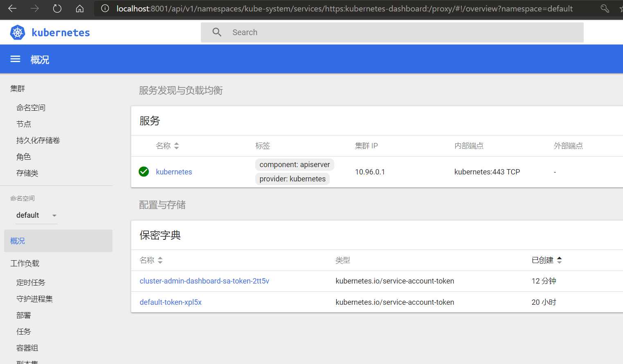The width and height of the screenshot is (623, 364).
Task: Select 概况 in the sidebar
Action: click(x=58, y=241)
